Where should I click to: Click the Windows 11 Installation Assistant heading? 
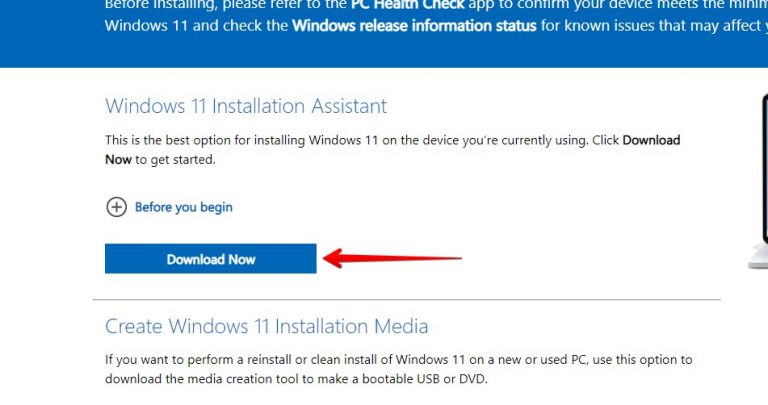point(246,106)
